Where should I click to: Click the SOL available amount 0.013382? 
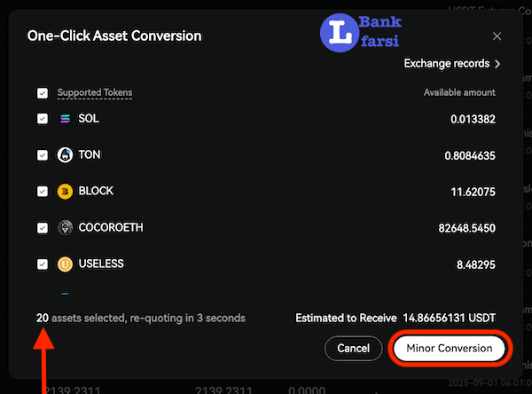pos(473,120)
